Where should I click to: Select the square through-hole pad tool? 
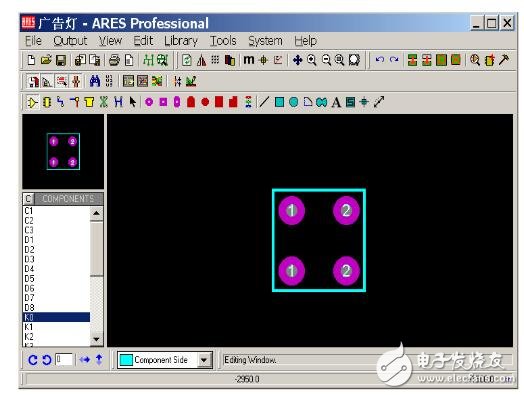point(163,102)
